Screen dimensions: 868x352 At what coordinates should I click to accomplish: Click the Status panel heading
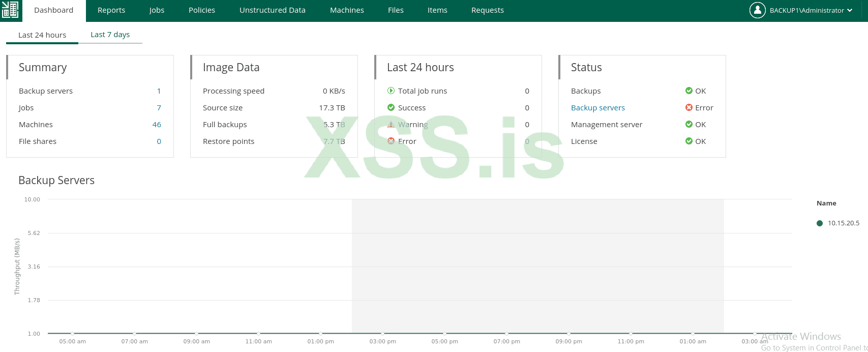[586, 68]
